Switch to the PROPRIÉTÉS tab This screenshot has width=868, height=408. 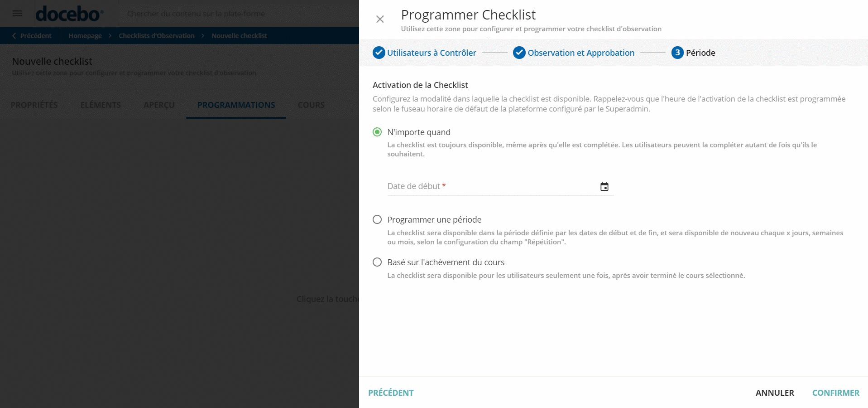(x=34, y=105)
